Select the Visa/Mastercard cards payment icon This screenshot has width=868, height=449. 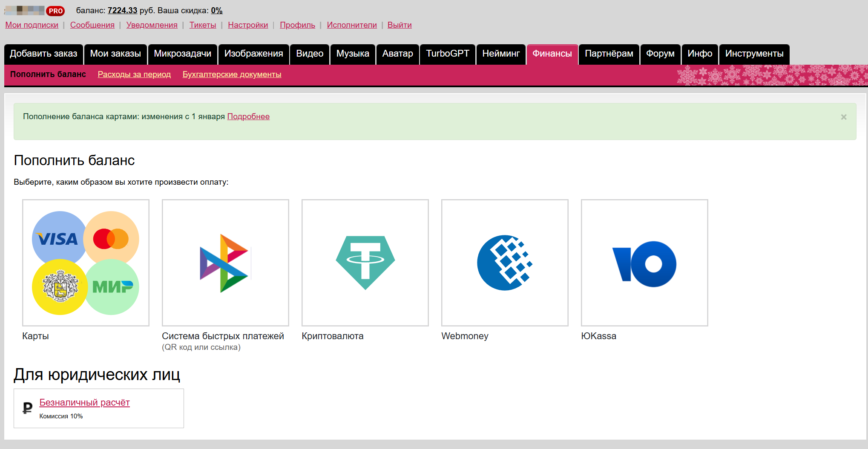86,263
